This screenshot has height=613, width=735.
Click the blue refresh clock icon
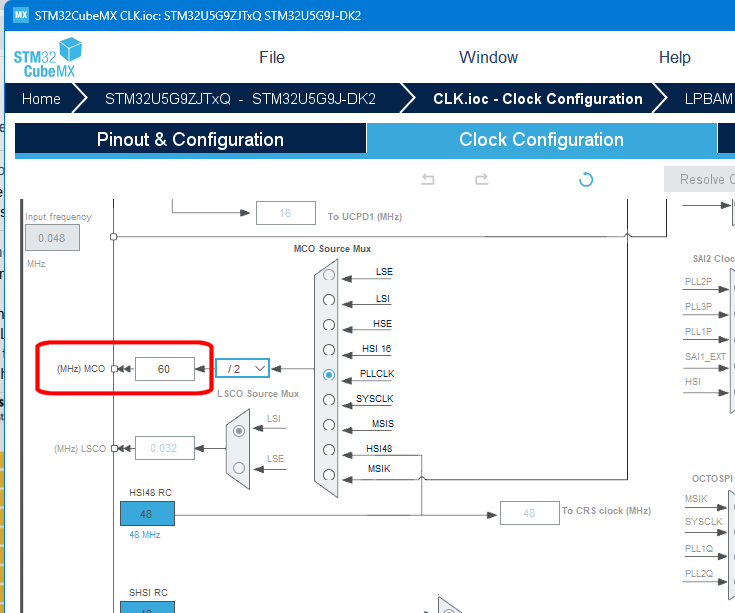coord(586,179)
